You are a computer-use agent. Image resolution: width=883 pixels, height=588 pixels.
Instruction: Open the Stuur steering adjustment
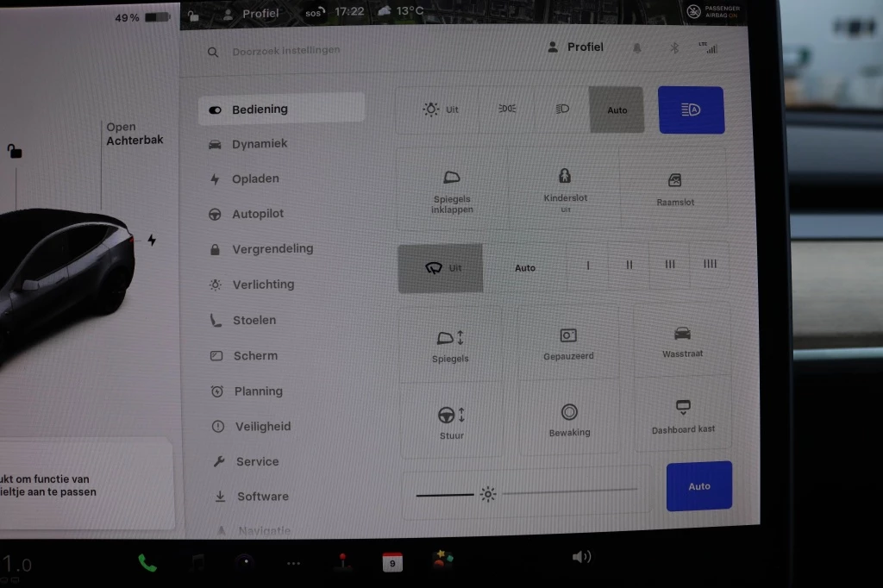(451, 415)
